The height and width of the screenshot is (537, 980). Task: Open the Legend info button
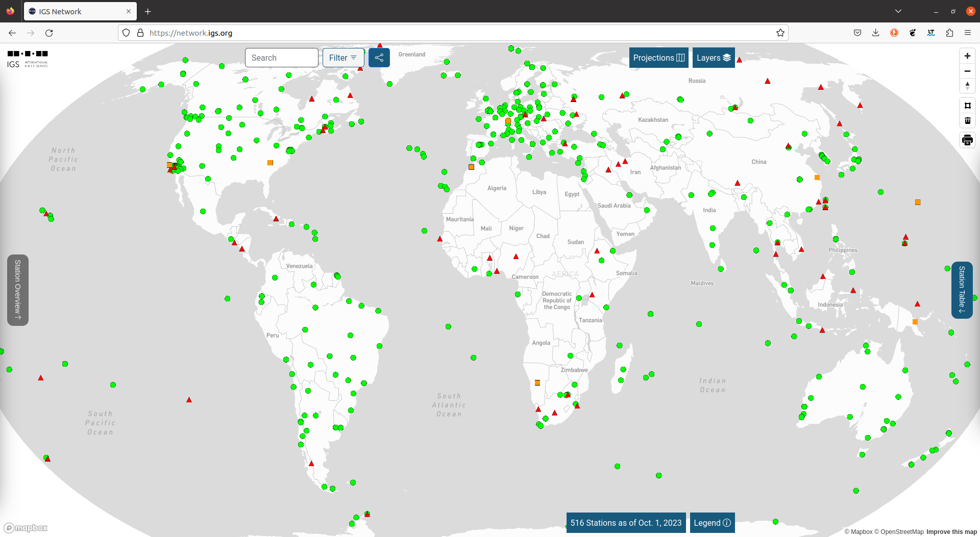tap(712, 523)
